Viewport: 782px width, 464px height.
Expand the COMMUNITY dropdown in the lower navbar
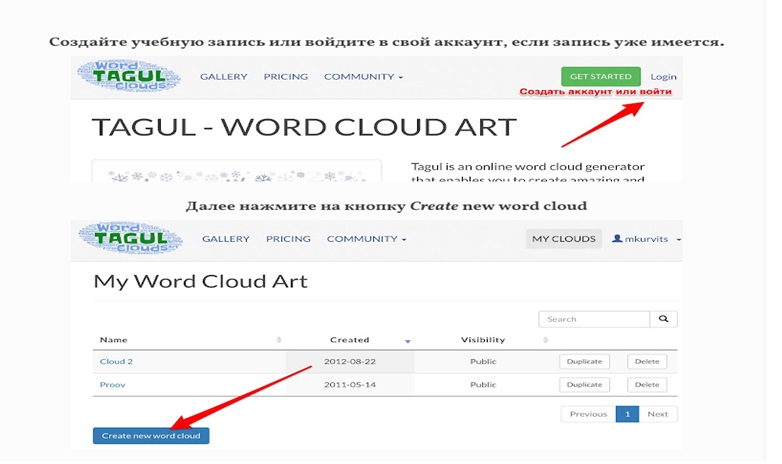[x=366, y=238]
